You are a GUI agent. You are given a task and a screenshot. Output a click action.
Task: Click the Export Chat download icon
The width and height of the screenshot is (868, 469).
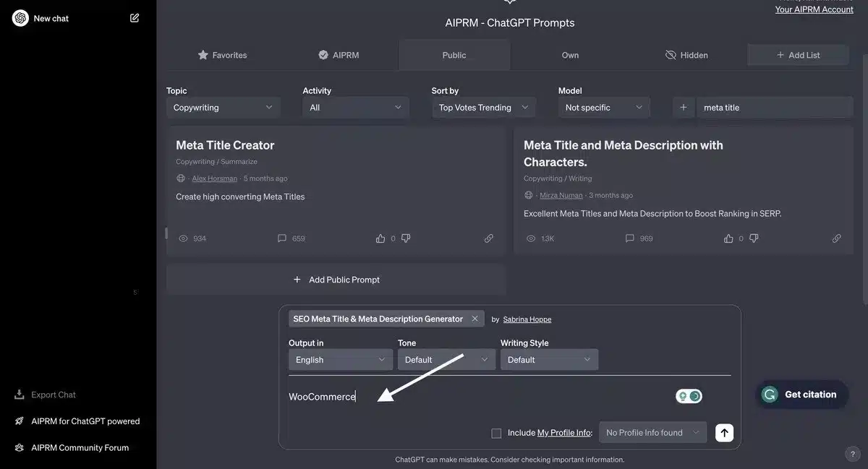pyautogui.click(x=20, y=395)
